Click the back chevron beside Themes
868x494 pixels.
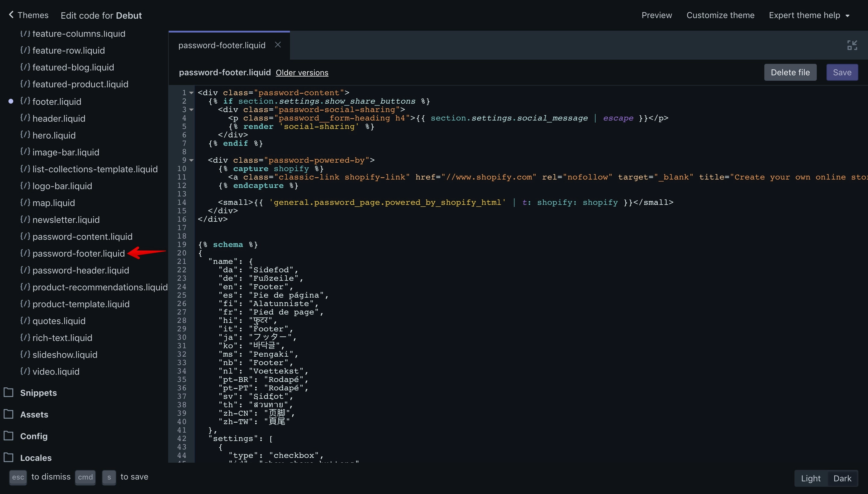tap(11, 14)
